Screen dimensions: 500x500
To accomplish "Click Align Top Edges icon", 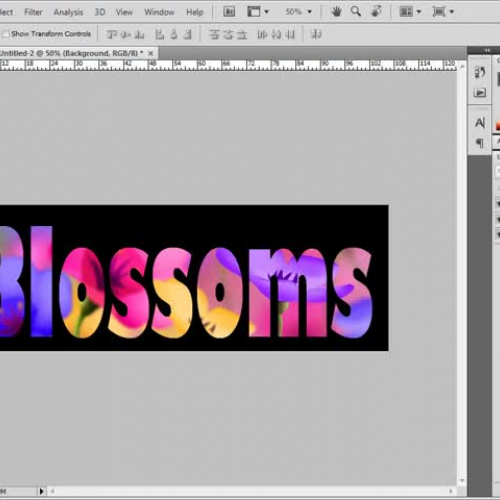I will click(112, 34).
